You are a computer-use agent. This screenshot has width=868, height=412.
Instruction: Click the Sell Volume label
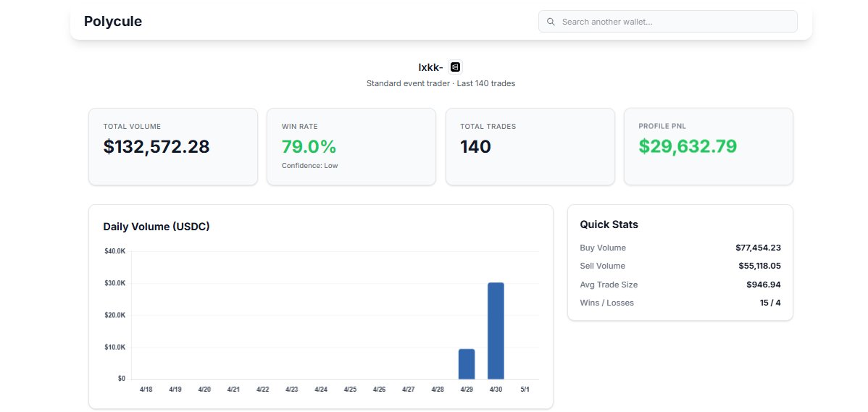[602, 266]
